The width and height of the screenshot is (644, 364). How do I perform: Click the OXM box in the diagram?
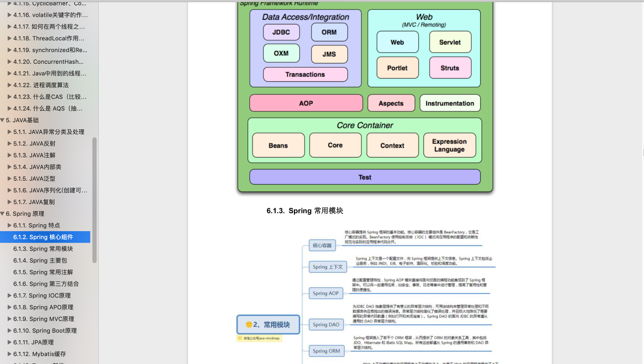click(281, 53)
